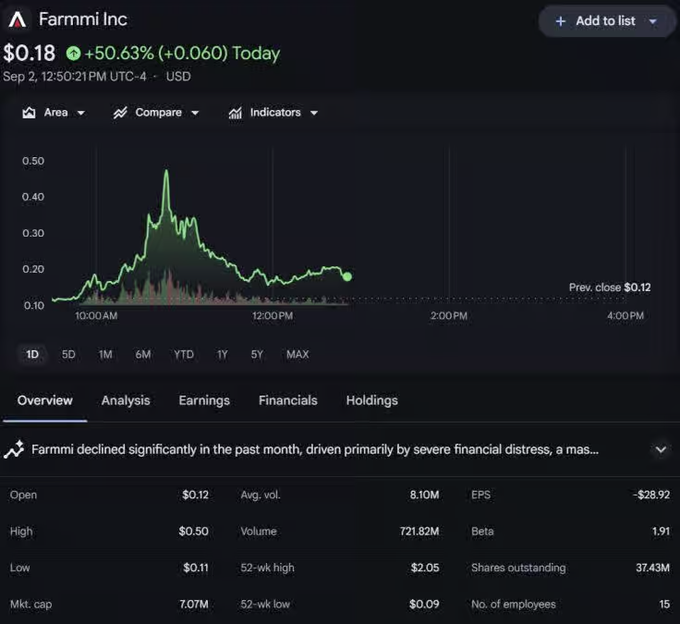
Task: Go to the Financials tab
Action: coord(288,400)
